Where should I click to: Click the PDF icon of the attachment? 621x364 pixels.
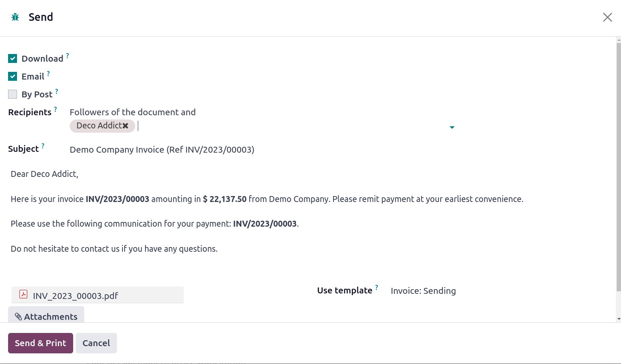click(x=23, y=294)
